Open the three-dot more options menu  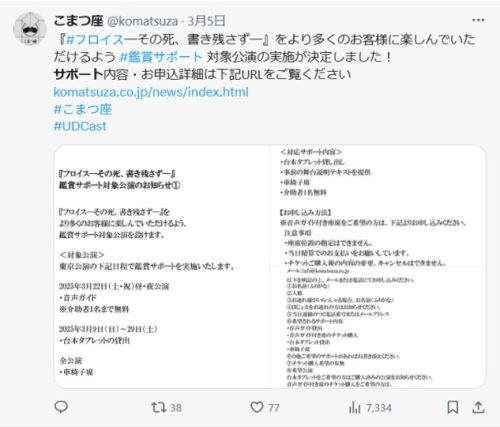coord(478,20)
